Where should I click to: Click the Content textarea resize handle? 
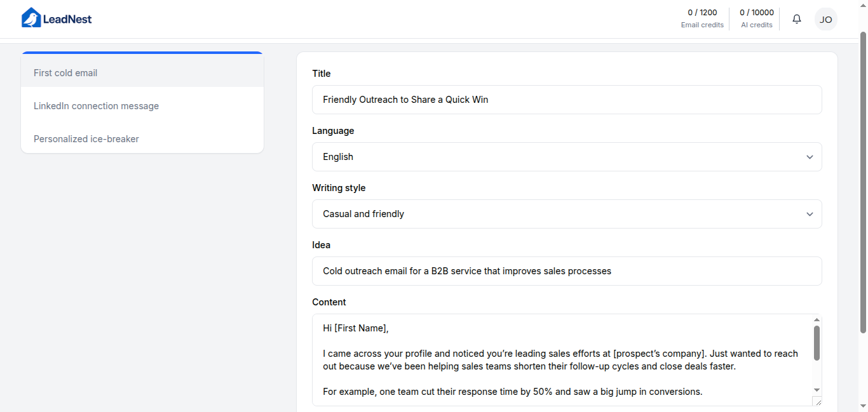click(817, 401)
